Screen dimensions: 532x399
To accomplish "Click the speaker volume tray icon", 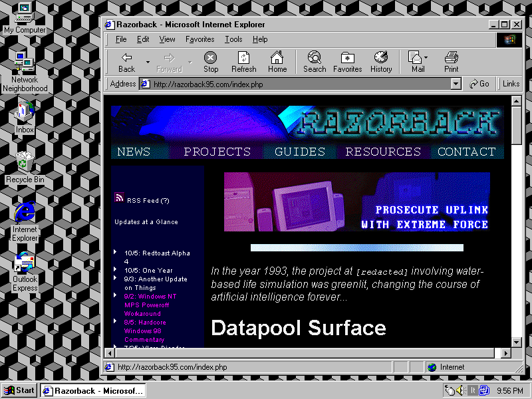I will [x=460, y=390].
